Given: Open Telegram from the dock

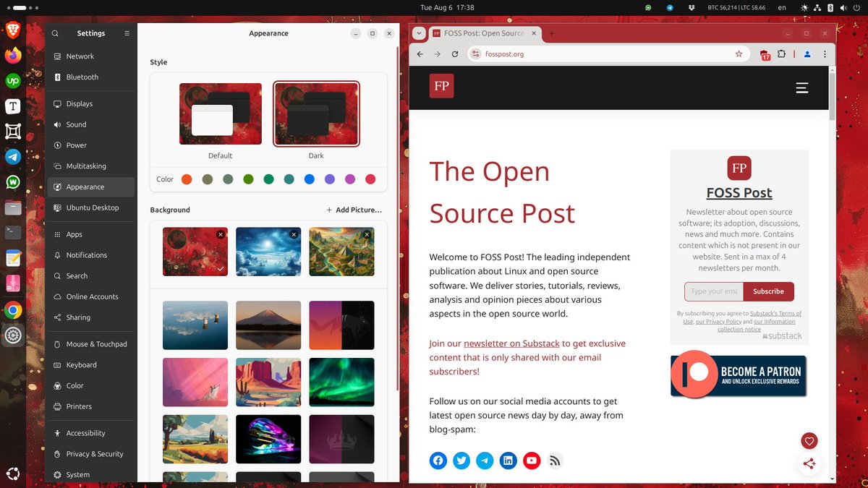Looking at the screenshot, I should click(x=12, y=157).
